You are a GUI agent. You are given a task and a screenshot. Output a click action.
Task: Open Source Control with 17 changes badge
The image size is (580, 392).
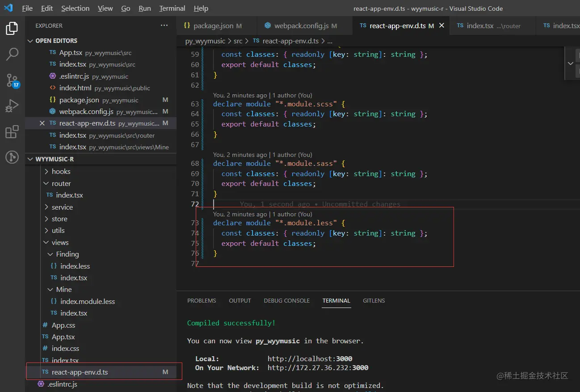[12, 80]
